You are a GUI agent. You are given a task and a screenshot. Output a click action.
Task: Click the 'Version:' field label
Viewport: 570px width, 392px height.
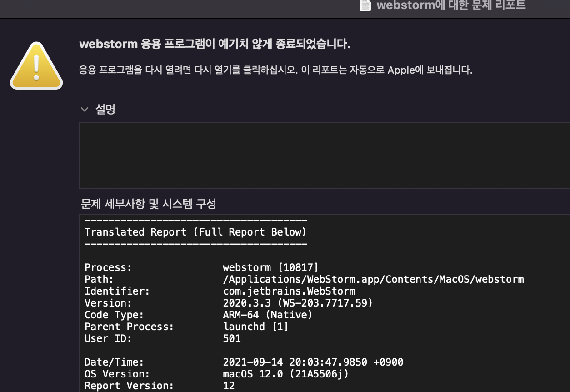click(x=108, y=303)
